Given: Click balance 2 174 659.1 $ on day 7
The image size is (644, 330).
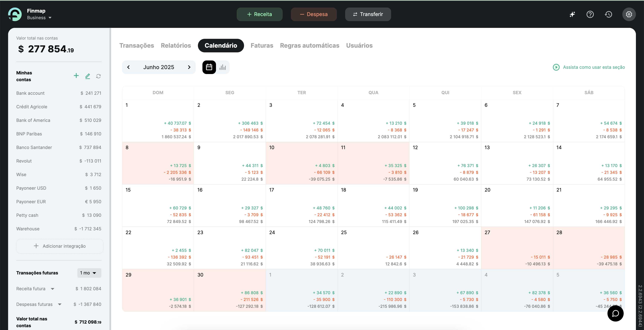Looking at the screenshot, I should (609, 137).
